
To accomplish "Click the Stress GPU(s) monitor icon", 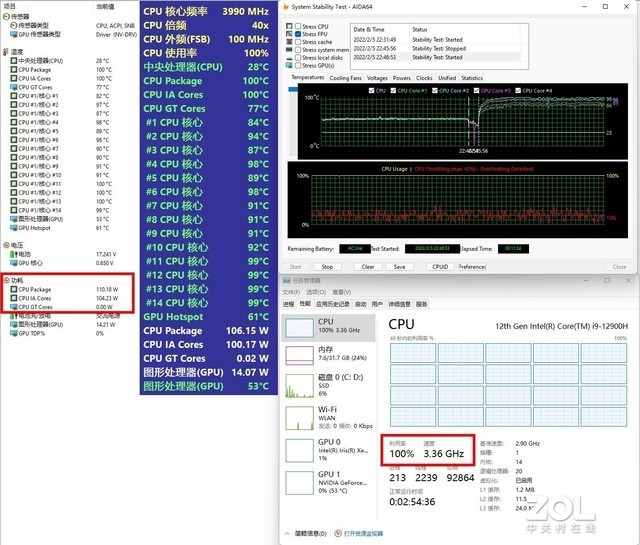I will (x=289, y=65).
